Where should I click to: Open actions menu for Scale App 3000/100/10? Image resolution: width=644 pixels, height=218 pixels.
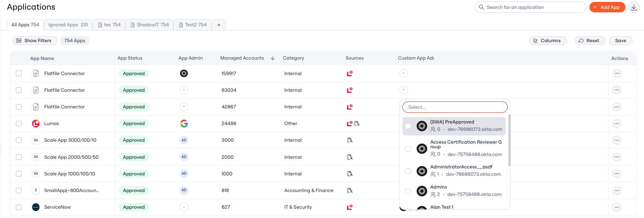tap(617, 140)
